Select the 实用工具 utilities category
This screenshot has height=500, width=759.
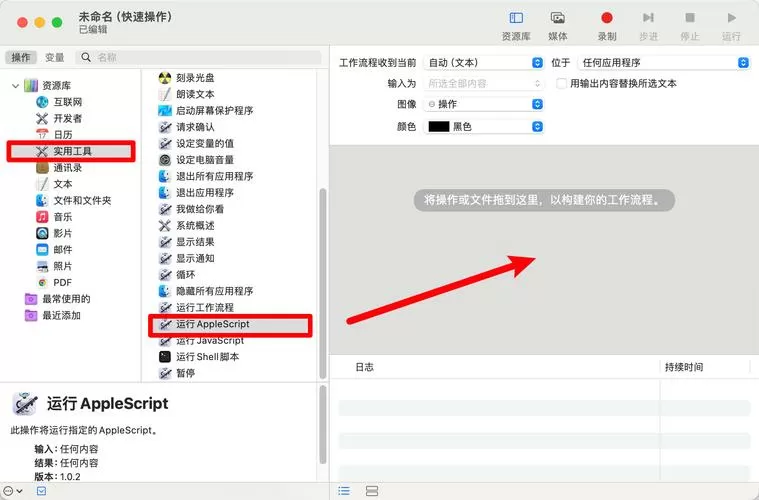(x=71, y=151)
